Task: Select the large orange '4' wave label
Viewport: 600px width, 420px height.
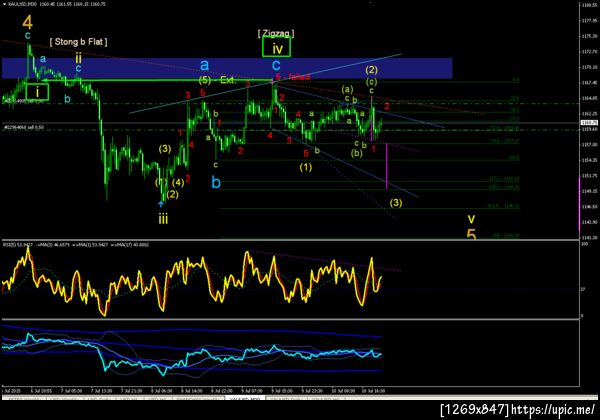Action: (x=27, y=23)
